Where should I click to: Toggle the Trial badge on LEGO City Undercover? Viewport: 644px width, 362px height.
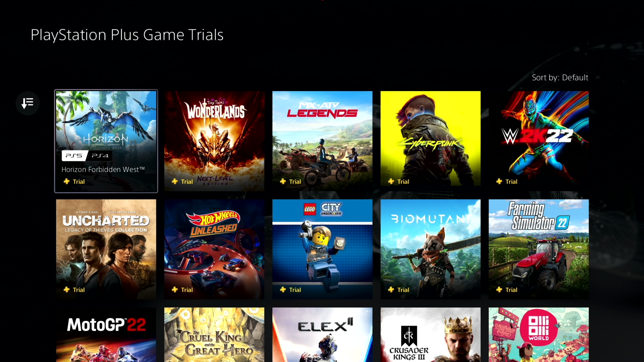pyautogui.click(x=290, y=289)
